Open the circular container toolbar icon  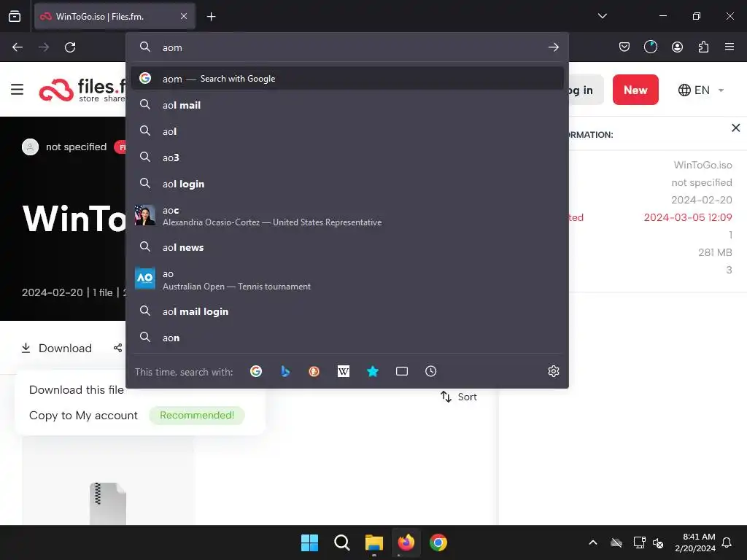650,47
